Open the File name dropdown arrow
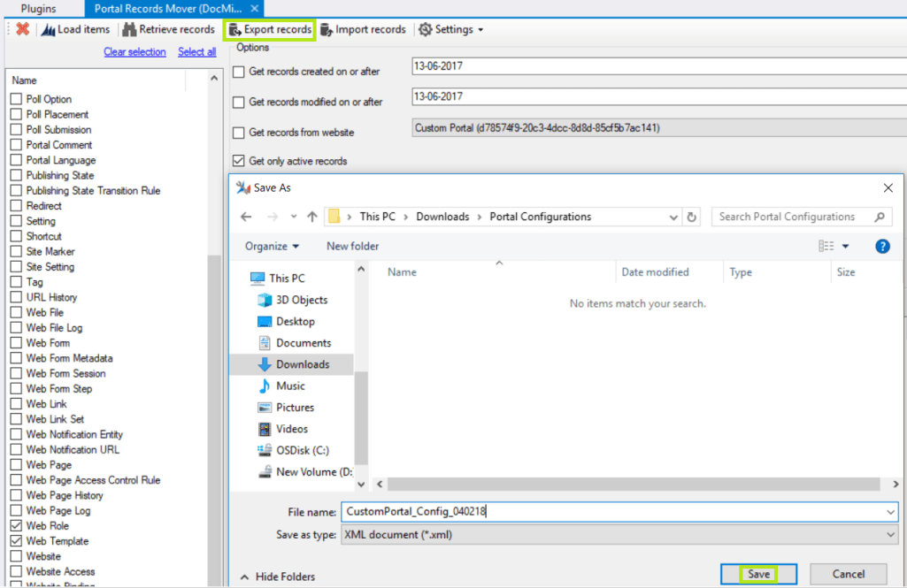 (888, 512)
